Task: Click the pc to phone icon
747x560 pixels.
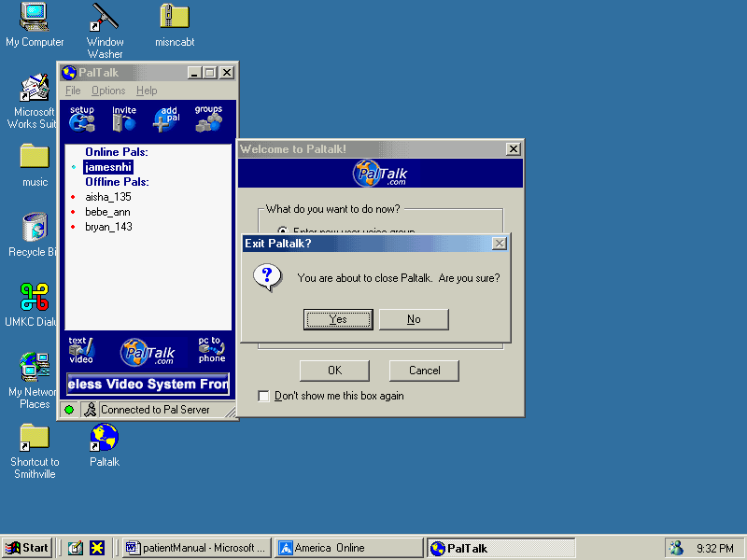Action: pyautogui.click(x=212, y=351)
